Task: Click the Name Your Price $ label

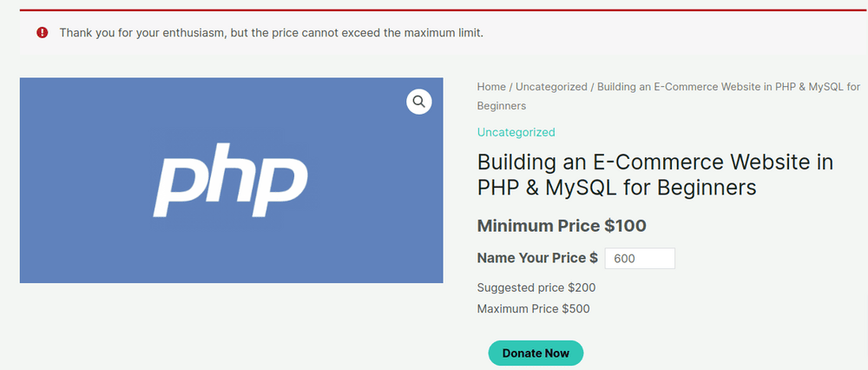Action: [x=537, y=258]
